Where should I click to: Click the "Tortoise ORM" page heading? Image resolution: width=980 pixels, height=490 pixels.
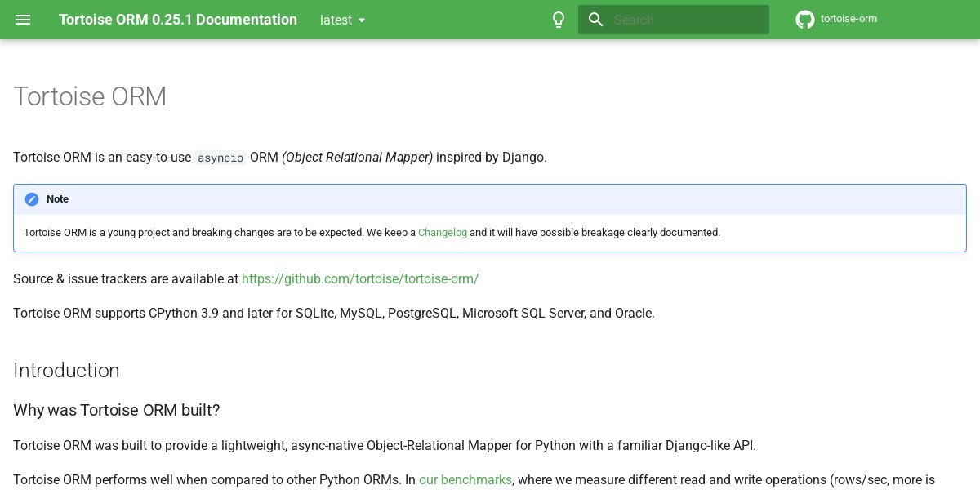point(90,96)
